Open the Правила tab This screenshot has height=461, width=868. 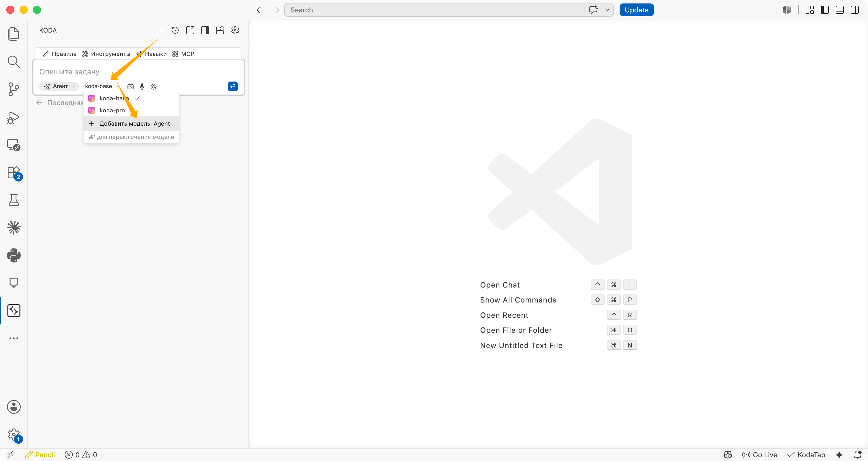pos(60,54)
